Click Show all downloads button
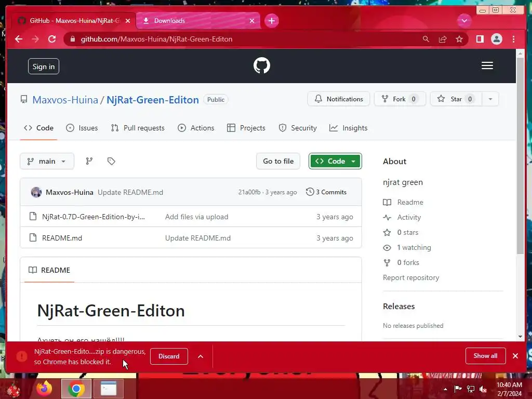The height and width of the screenshot is (399, 532). 486,356
